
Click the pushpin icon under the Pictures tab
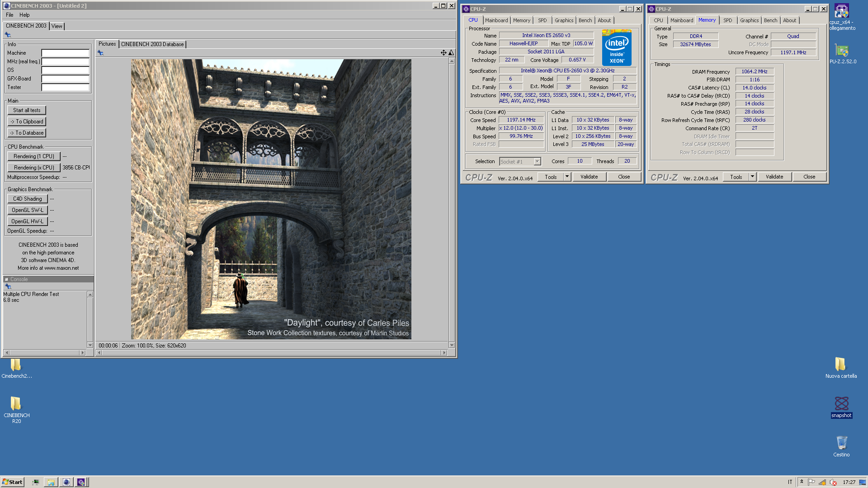100,53
